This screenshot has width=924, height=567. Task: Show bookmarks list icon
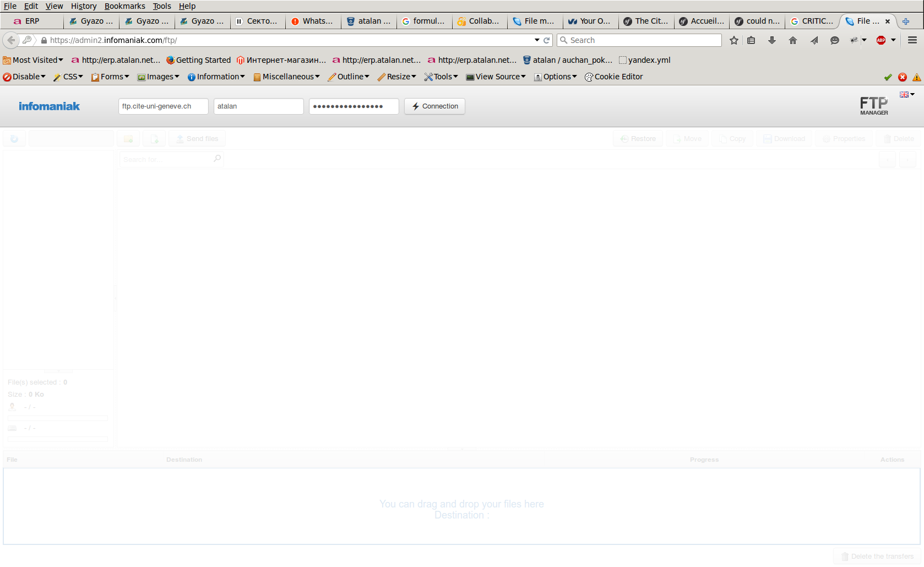coord(751,40)
